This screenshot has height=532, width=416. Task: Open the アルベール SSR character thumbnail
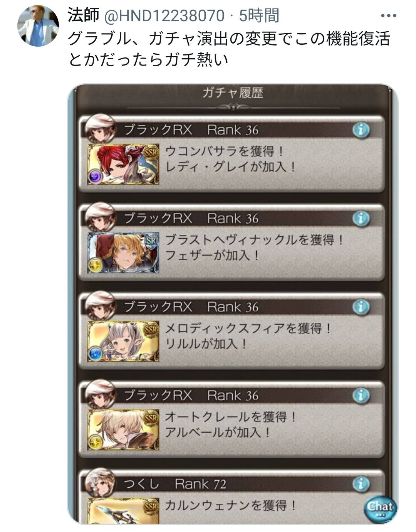pyautogui.click(x=123, y=429)
